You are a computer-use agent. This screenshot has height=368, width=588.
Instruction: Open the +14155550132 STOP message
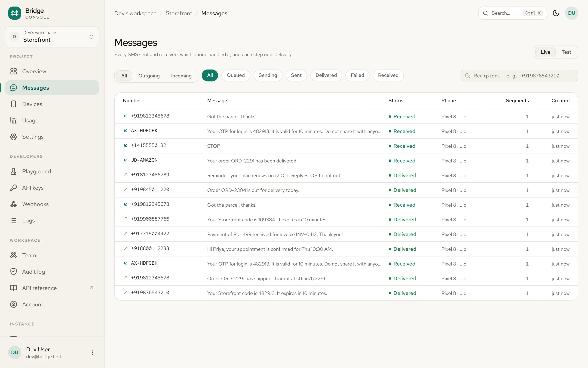[x=346, y=146]
